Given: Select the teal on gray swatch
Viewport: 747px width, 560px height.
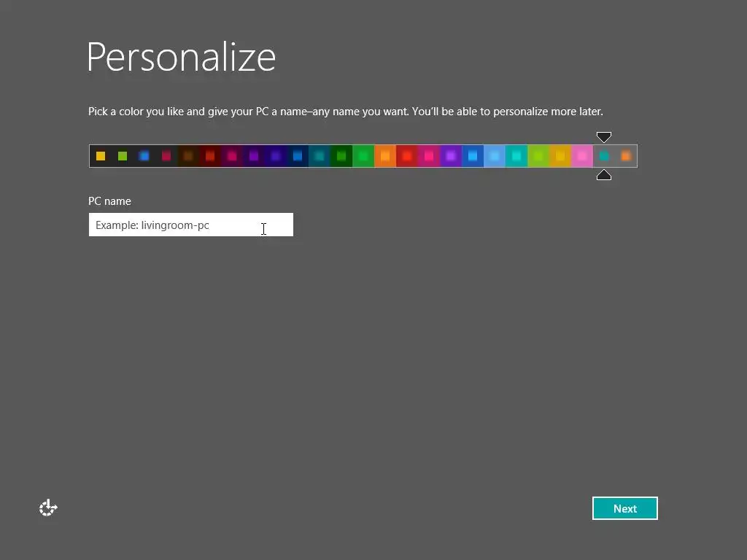Looking at the screenshot, I should (604, 156).
